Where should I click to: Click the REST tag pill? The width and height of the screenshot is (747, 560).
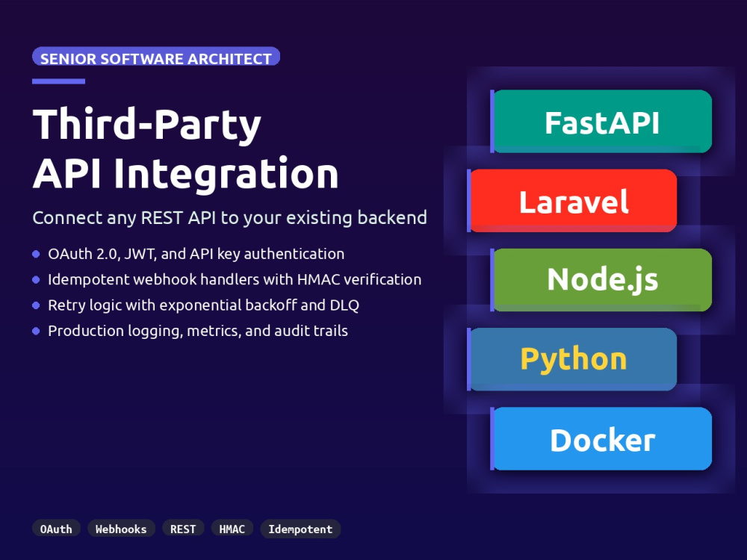[x=183, y=529]
